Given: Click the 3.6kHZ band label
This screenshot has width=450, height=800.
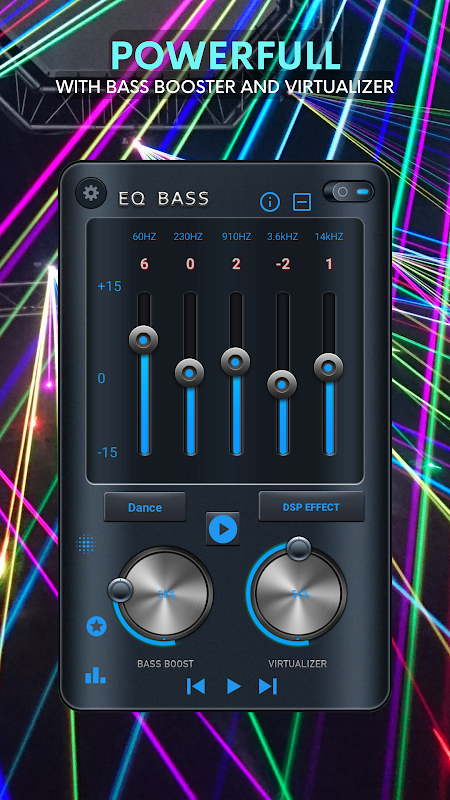Looking at the screenshot, I should 282,237.
